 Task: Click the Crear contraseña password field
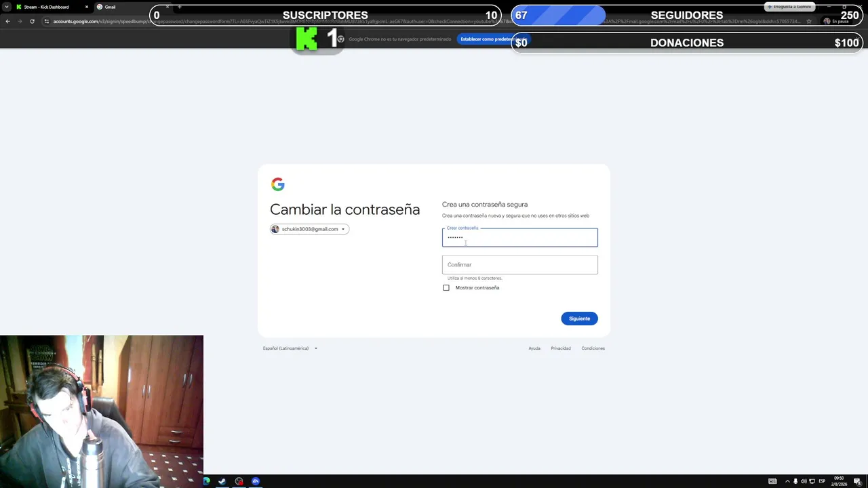click(520, 237)
